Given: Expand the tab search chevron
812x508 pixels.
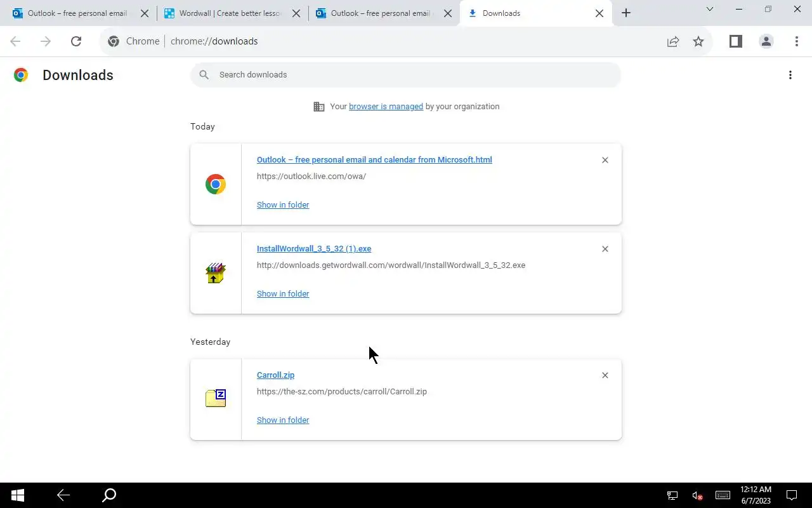Looking at the screenshot, I should 710,10.
